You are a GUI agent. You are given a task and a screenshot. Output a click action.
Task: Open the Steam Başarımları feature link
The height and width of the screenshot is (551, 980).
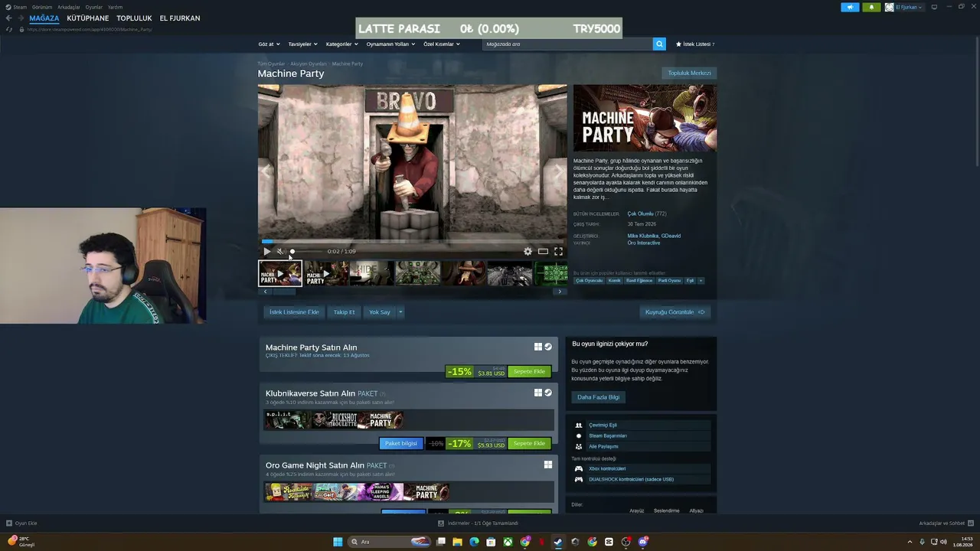pos(608,435)
